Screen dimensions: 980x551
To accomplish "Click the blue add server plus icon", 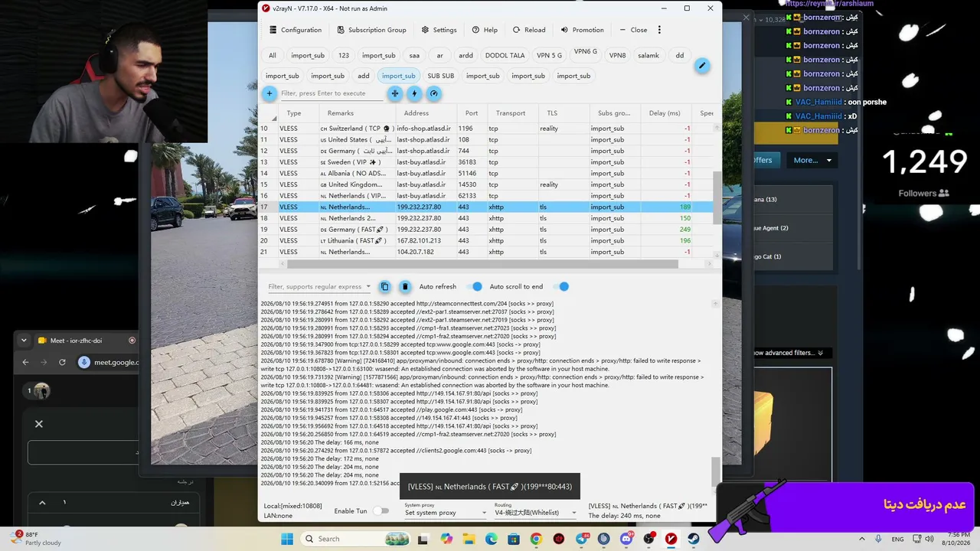I will click(269, 93).
